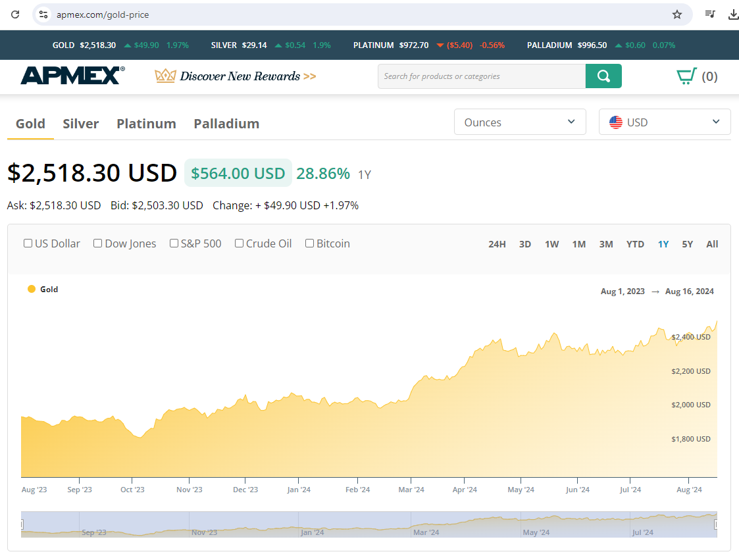Click the yellow Gold legend dot

[x=32, y=289]
